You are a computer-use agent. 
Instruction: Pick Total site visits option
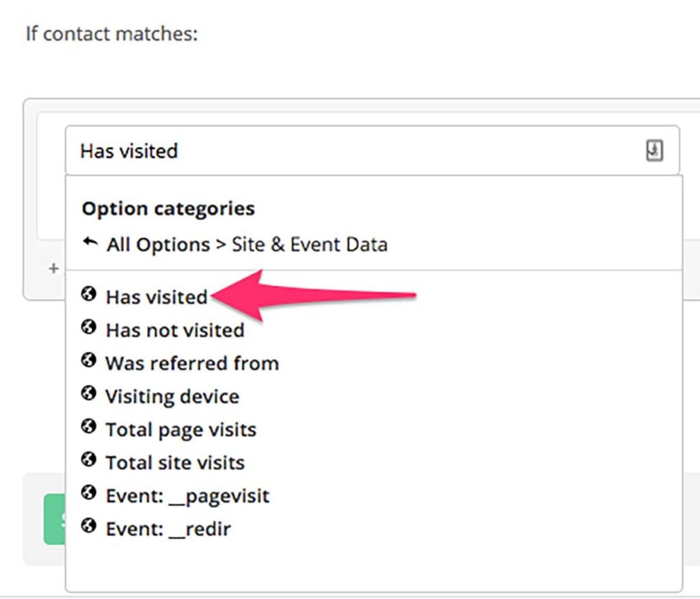click(175, 463)
